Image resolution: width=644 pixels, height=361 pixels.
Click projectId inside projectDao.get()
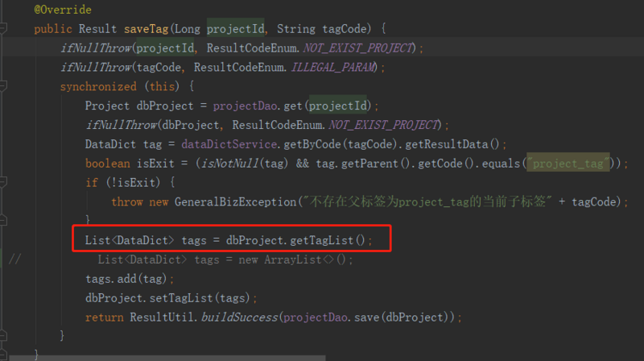click(x=337, y=106)
